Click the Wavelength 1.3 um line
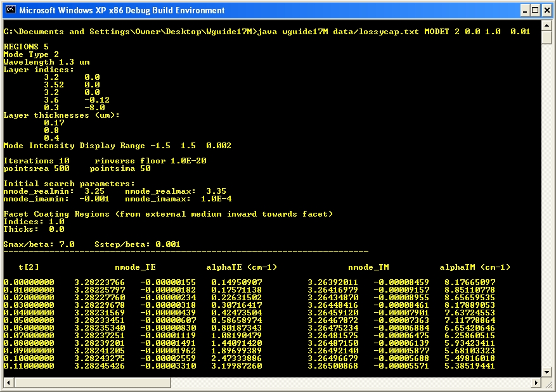This screenshot has height=392, width=556. tap(39, 62)
